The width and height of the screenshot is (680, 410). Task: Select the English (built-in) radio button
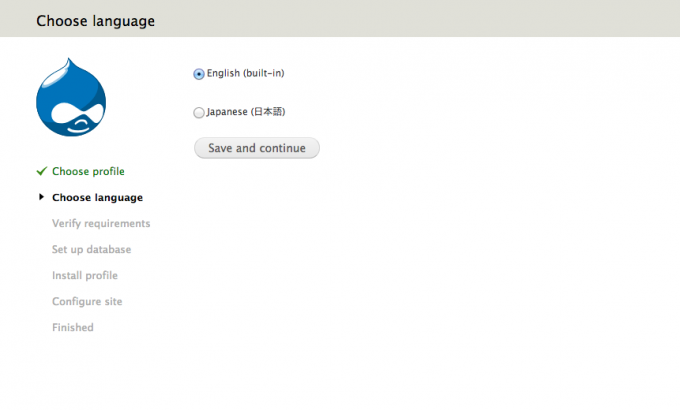198,73
